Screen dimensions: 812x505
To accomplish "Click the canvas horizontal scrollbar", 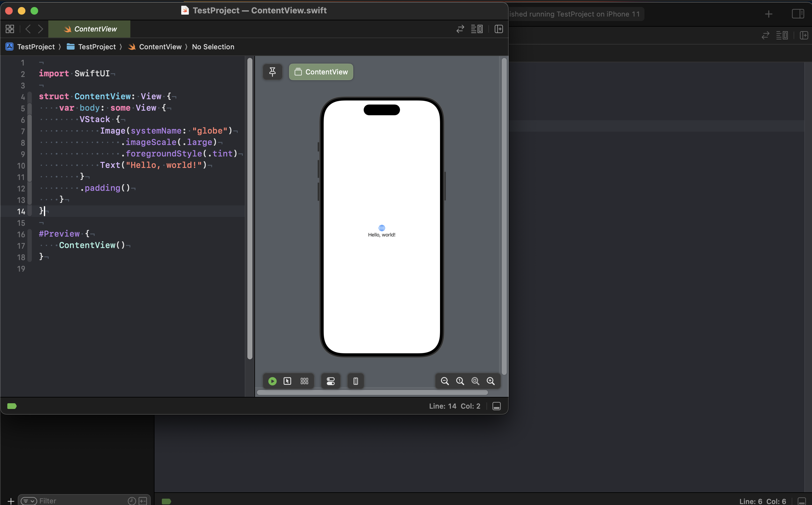I will (x=372, y=392).
